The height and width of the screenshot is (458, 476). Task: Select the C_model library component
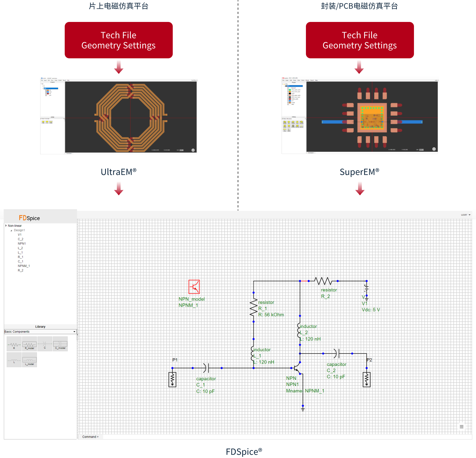(x=60, y=344)
